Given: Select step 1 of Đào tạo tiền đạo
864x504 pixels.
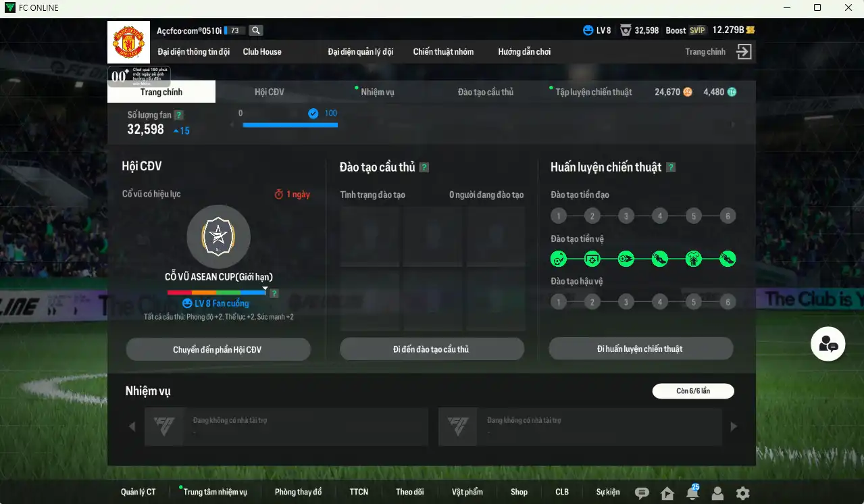Looking at the screenshot, I should [558, 216].
